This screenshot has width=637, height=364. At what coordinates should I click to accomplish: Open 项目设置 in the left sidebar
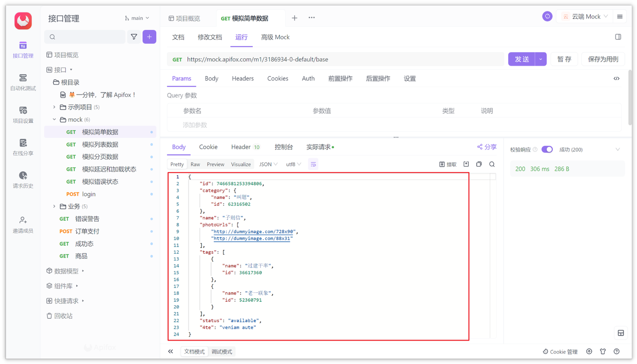pyautogui.click(x=22, y=114)
